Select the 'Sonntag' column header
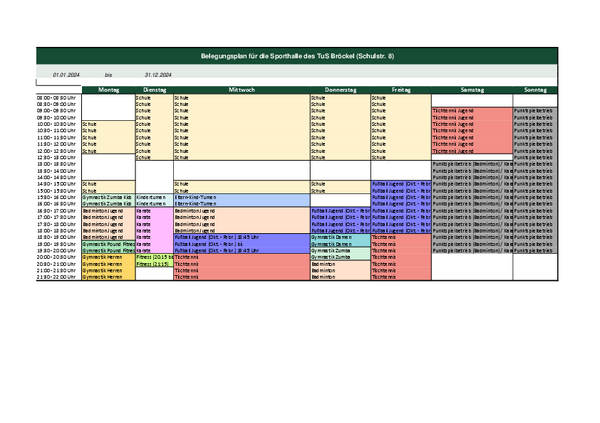Viewport: 600px width, 423px height. (x=535, y=90)
